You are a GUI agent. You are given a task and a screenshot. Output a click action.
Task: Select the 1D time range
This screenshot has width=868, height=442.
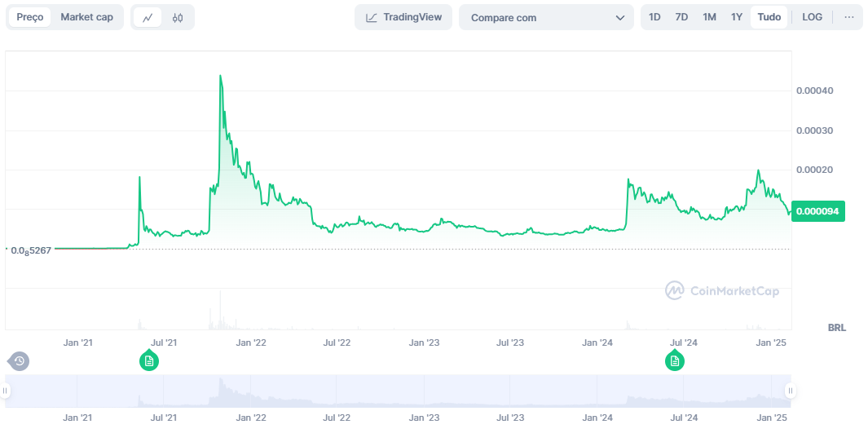(654, 17)
